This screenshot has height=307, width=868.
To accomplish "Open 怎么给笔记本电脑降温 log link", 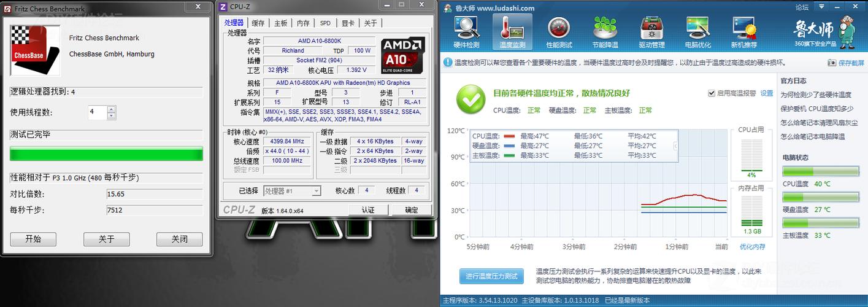I will click(x=813, y=136).
